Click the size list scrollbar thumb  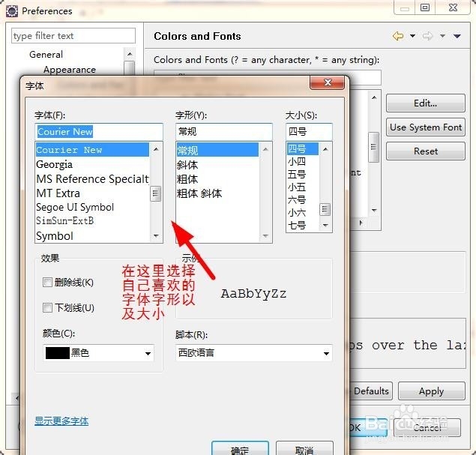point(325,209)
